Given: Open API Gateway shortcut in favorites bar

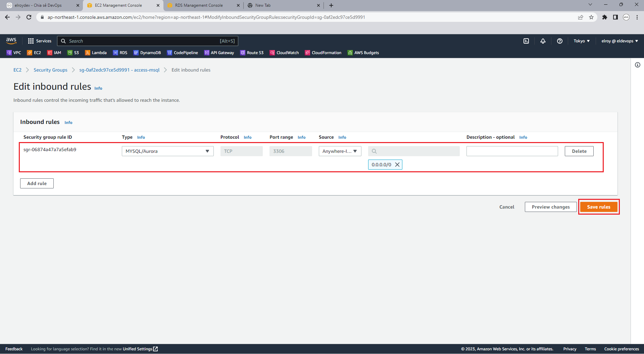Looking at the screenshot, I should click(x=219, y=53).
